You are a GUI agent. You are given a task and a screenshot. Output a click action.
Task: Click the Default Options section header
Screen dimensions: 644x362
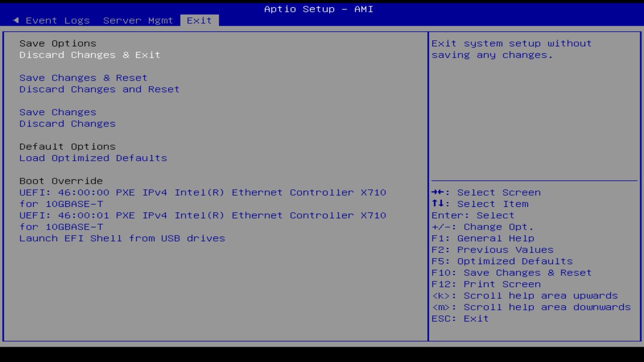[x=67, y=146]
